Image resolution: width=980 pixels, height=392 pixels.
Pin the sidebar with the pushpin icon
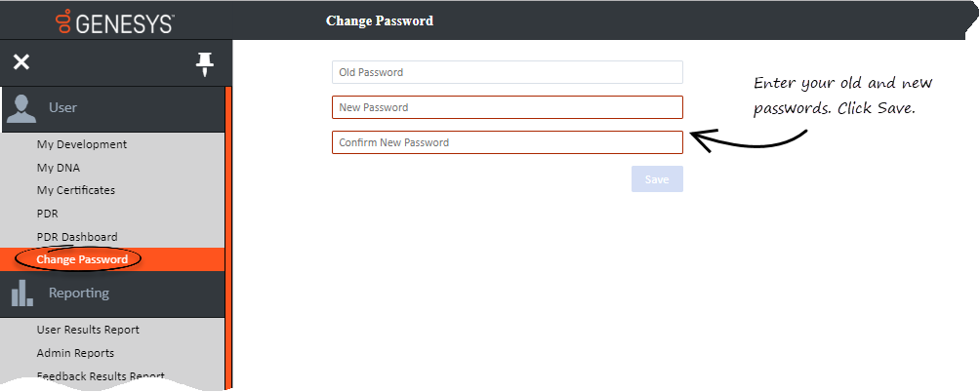[x=204, y=64]
